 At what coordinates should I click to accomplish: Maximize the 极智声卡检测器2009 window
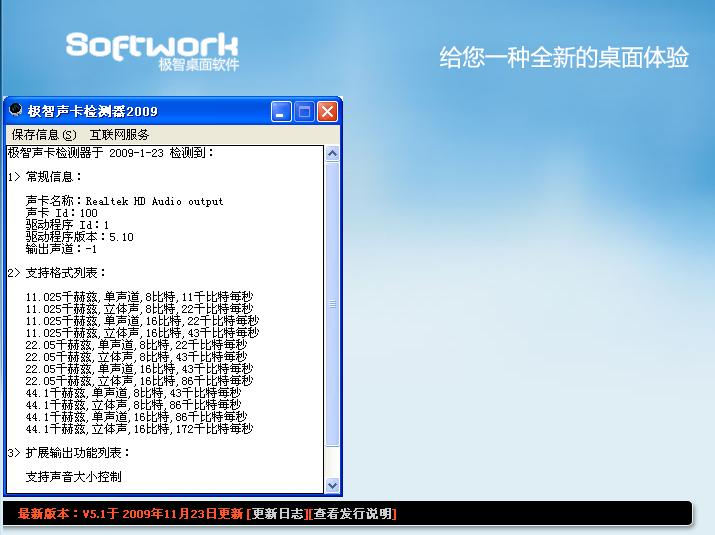(304, 111)
